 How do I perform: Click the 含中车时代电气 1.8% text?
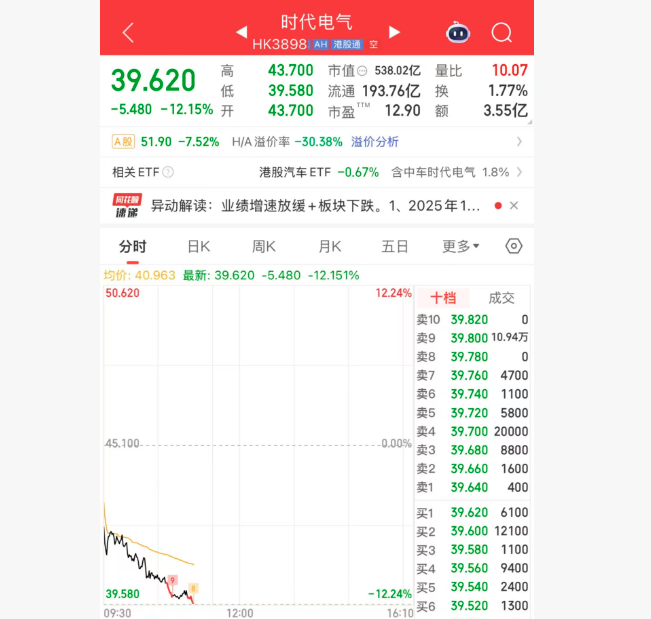[450, 172]
